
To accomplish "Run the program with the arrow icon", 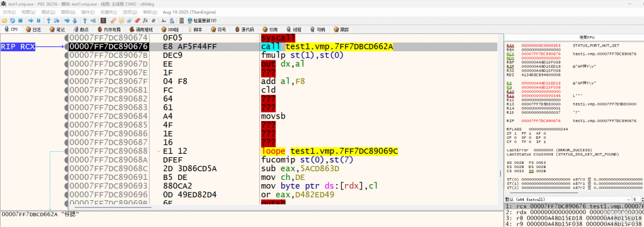I will (30, 20).
